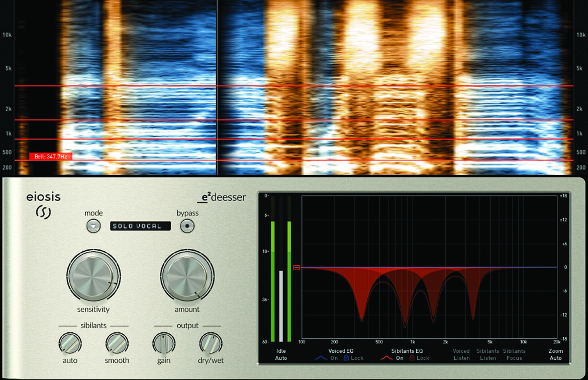Click the dry/wet output knob
This screenshot has width=588, height=380.
pyautogui.click(x=211, y=343)
